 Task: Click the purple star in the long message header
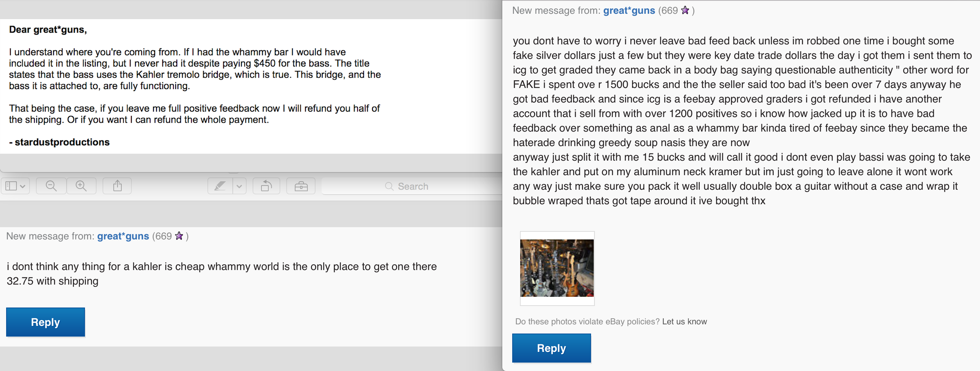point(685,10)
